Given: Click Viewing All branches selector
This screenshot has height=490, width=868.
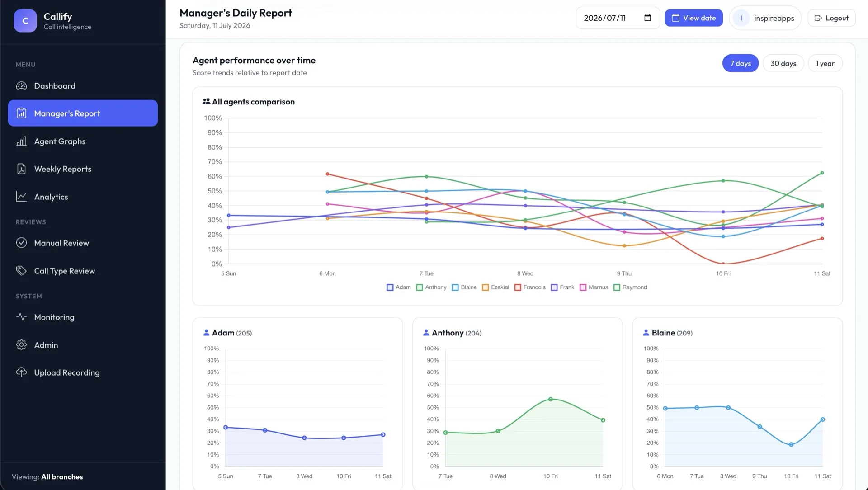Looking at the screenshot, I should (x=47, y=477).
